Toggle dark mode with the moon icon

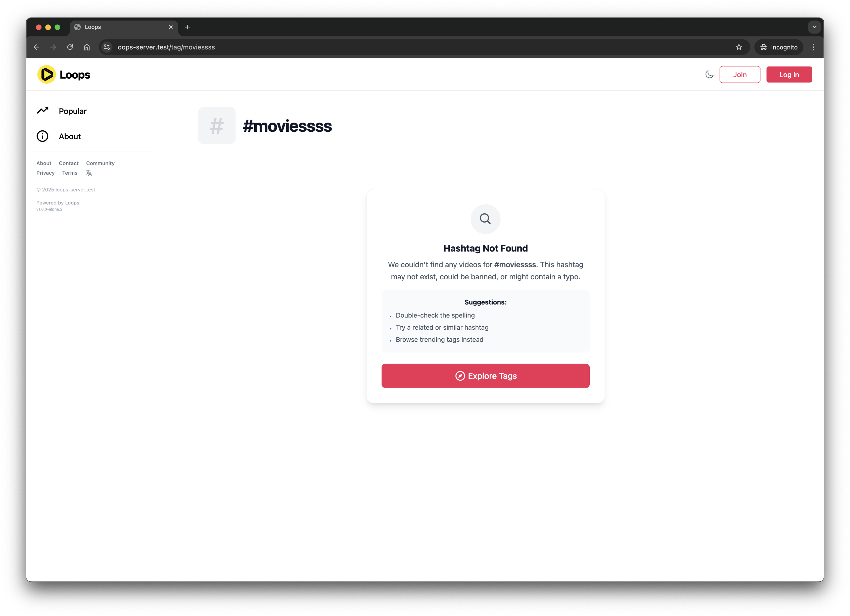(x=709, y=75)
